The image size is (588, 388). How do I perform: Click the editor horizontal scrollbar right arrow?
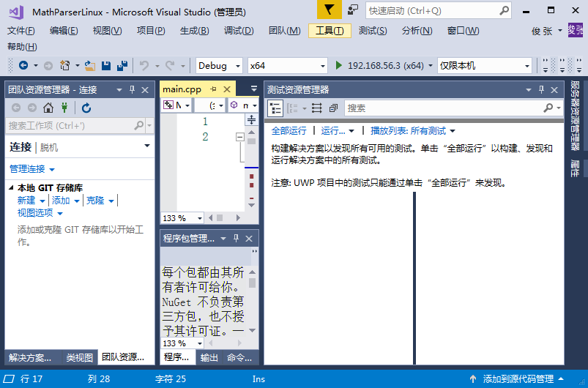click(238, 218)
